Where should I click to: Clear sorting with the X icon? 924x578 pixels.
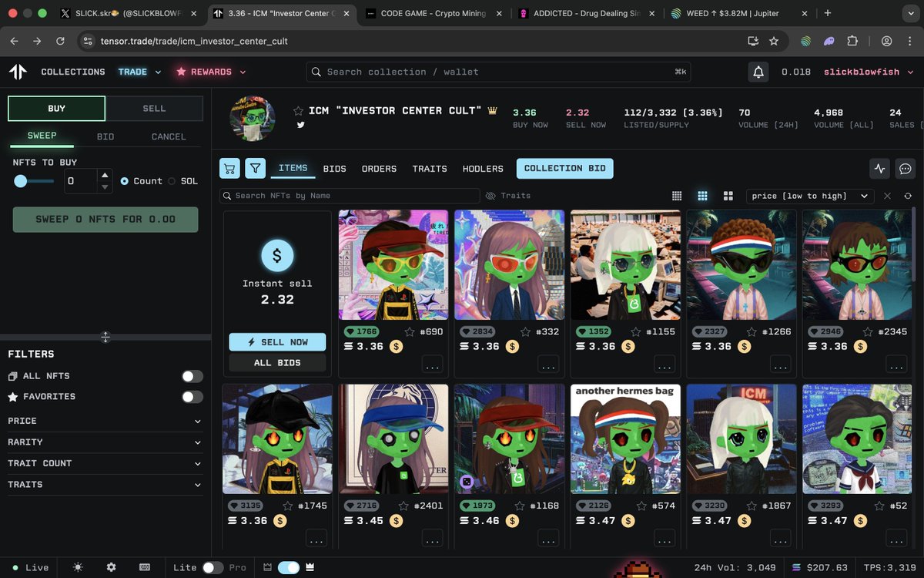[887, 196]
